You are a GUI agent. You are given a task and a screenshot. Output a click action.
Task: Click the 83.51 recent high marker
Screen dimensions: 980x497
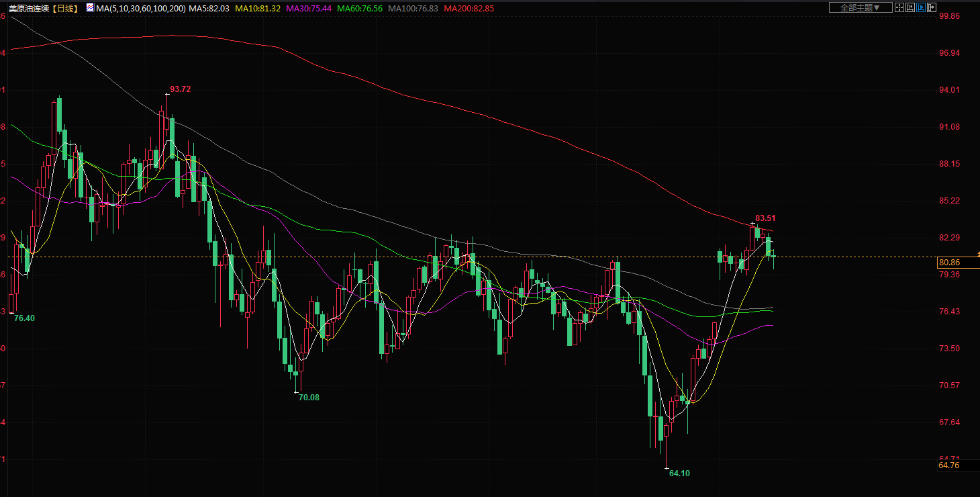(765, 218)
